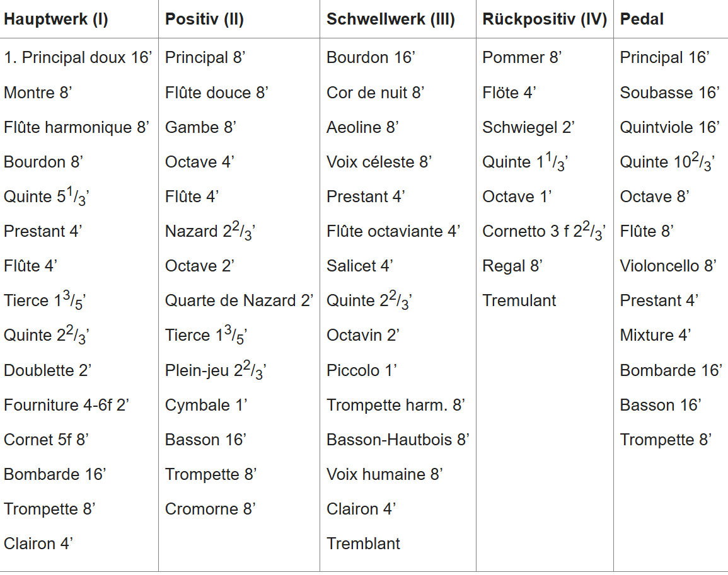Image resolution: width=728 pixels, height=575 pixels.
Task: Select the Rückpositiv (IV) header
Action: tap(545, 19)
